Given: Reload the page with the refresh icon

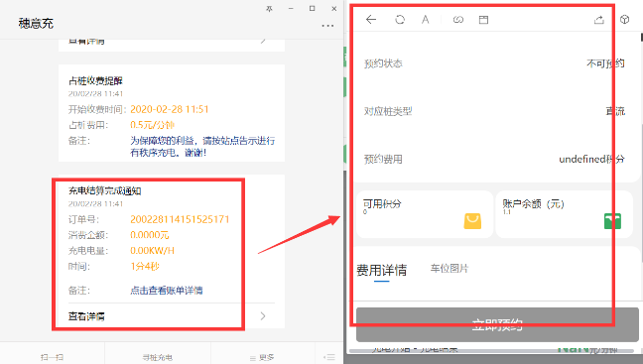Looking at the screenshot, I should pyautogui.click(x=400, y=19).
